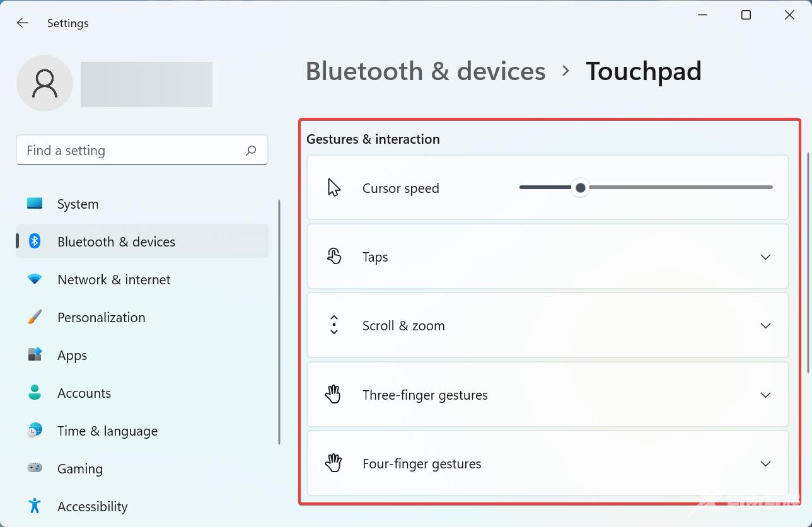Screen dimensions: 812x527
Task: Click the search magnifier icon
Action: coord(251,151)
